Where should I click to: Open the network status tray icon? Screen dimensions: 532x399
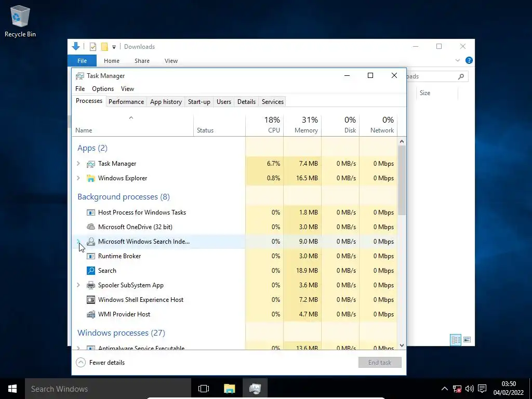coord(457,389)
